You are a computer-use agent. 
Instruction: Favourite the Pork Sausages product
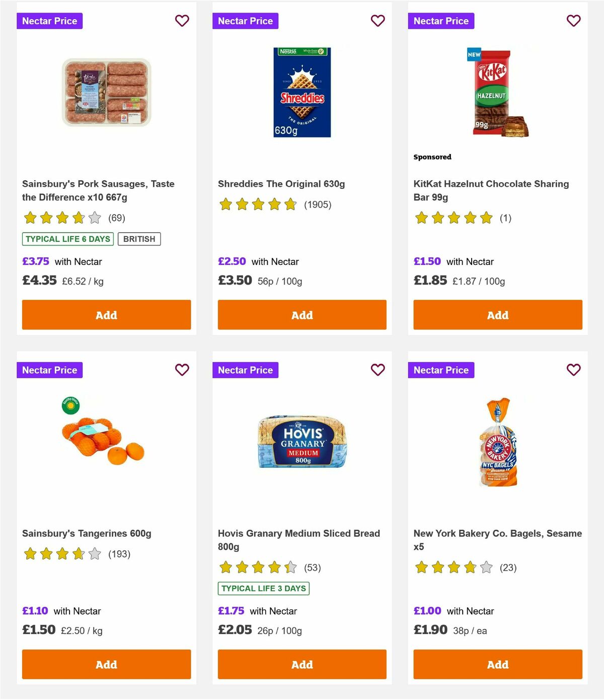pos(182,21)
